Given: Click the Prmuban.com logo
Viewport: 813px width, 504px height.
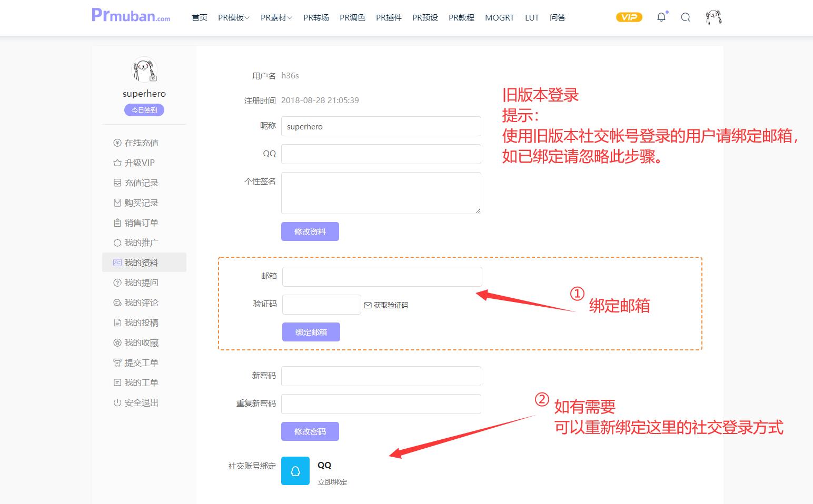Looking at the screenshot, I should [x=131, y=16].
